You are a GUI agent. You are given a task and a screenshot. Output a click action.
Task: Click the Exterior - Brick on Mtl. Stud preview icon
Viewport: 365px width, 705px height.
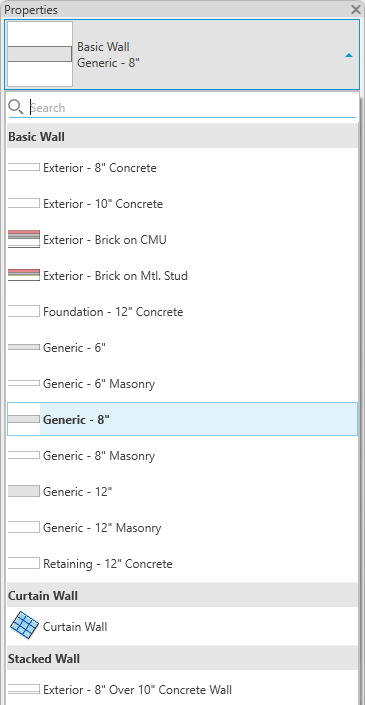(24, 275)
